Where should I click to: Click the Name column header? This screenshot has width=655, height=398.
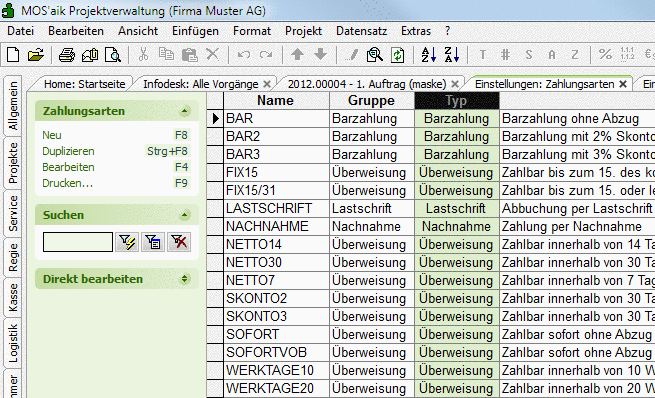click(276, 101)
